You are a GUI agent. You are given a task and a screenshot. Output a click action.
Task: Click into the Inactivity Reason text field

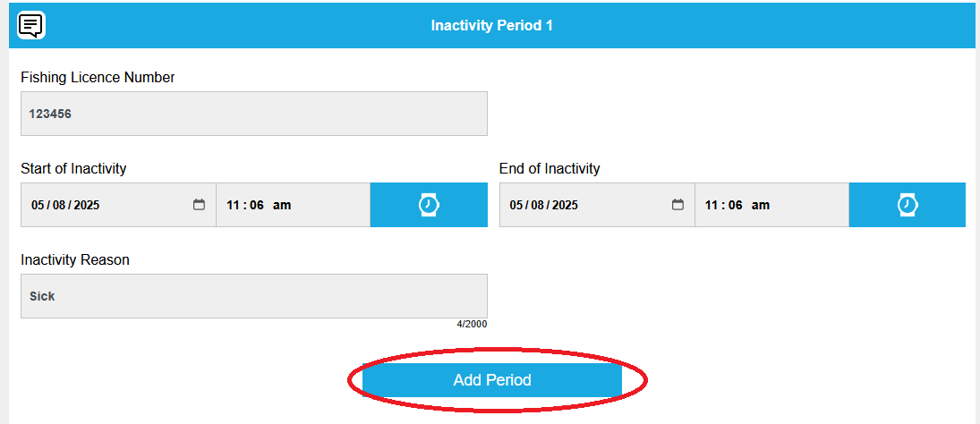point(253,296)
